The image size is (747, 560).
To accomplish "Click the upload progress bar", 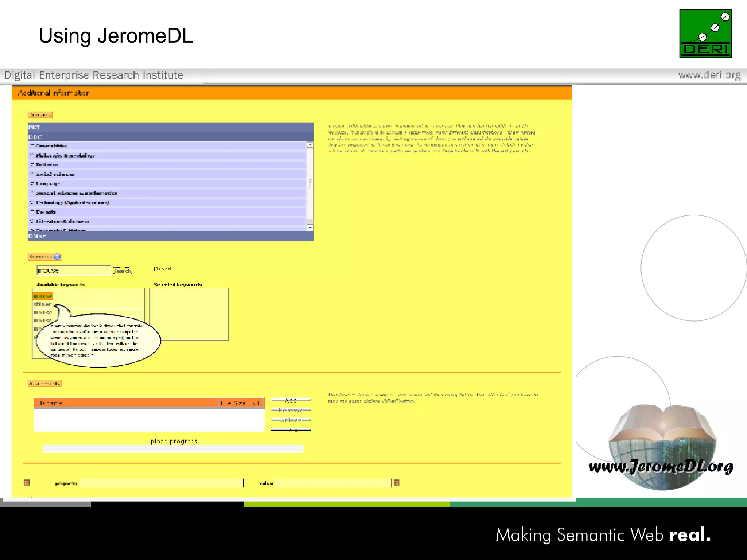I will pos(173,449).
